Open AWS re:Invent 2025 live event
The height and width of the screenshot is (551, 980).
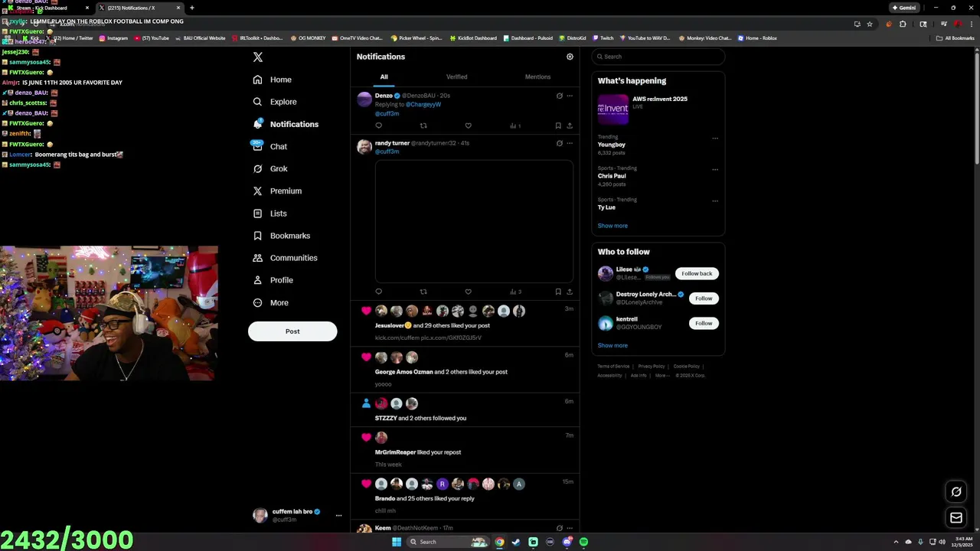[x=658, y=109]
